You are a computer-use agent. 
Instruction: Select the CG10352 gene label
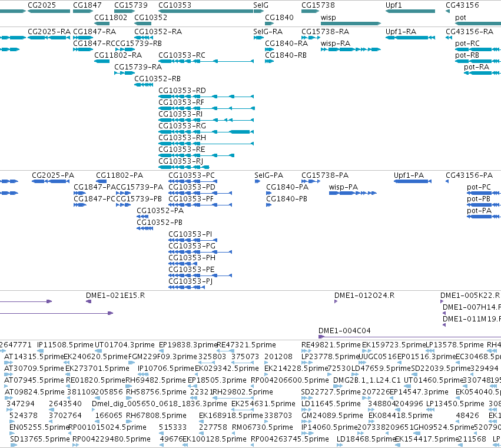tap(151, 18)
